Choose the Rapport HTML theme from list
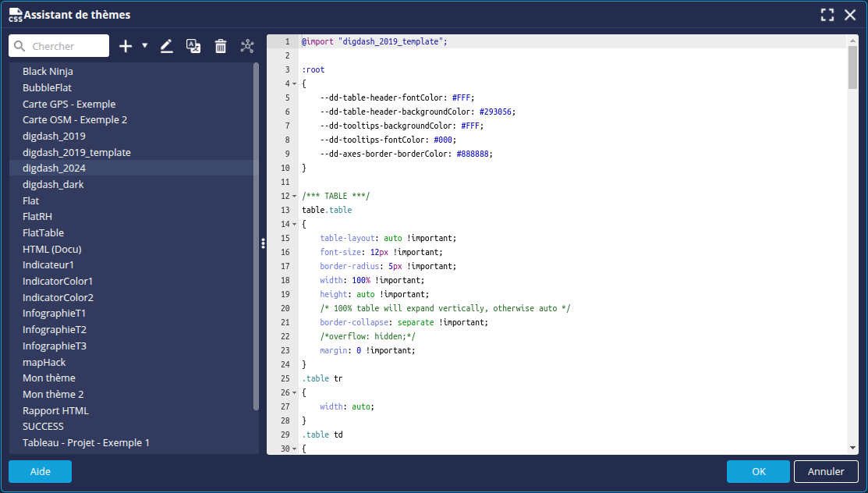This screenshot has height=493, width=868. [x=55, y=410]
